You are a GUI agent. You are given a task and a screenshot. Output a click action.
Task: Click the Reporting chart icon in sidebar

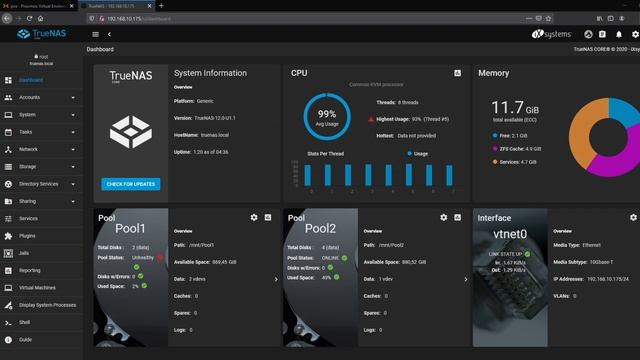(x=8, y=270)
